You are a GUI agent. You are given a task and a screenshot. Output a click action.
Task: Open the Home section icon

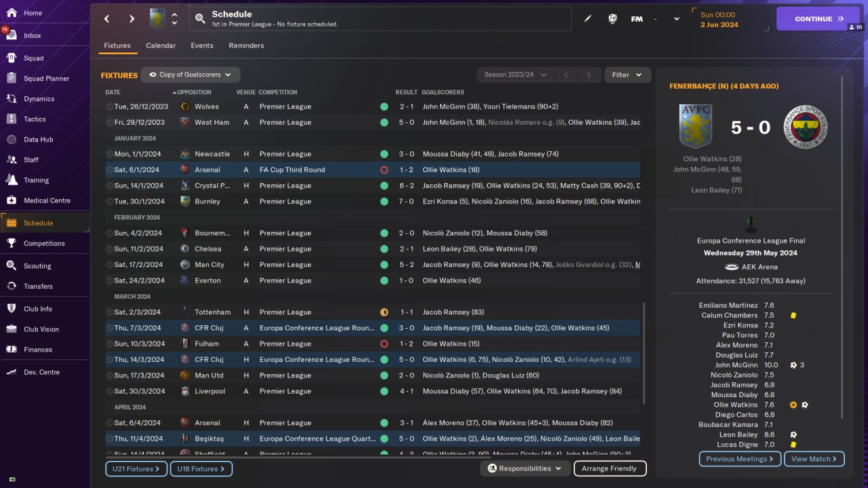click(12, 13)
